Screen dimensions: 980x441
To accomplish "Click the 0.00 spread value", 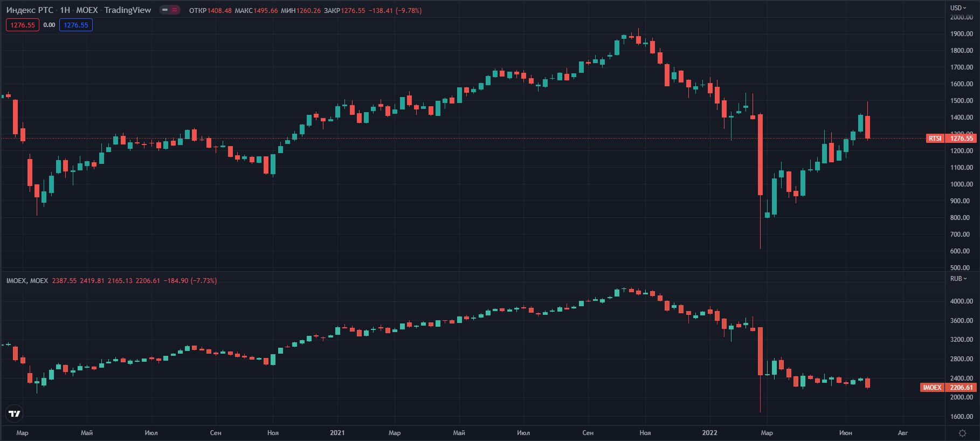I will (x=49, y=25).
